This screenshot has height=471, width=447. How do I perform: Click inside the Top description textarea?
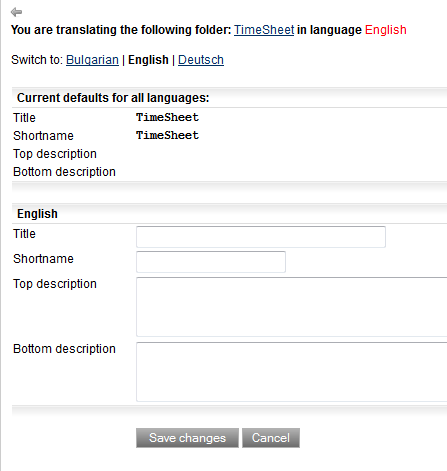coord(292,307)
